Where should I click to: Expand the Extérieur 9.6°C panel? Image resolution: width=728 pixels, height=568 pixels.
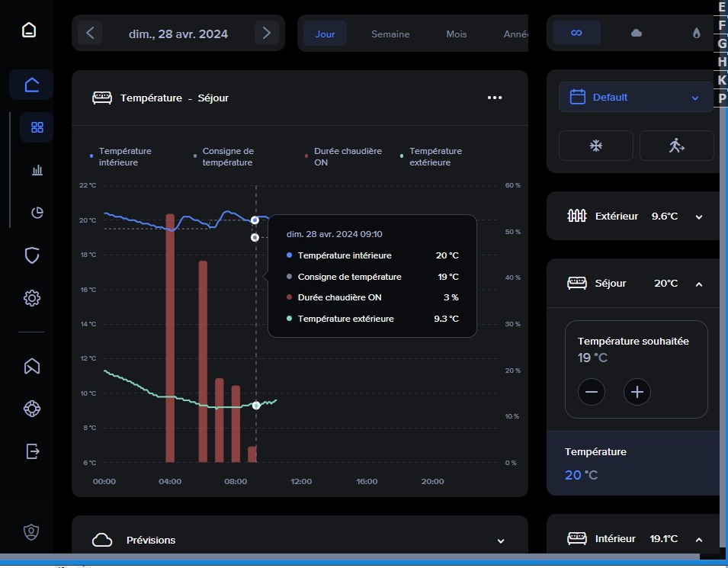(x=698, y=217)
